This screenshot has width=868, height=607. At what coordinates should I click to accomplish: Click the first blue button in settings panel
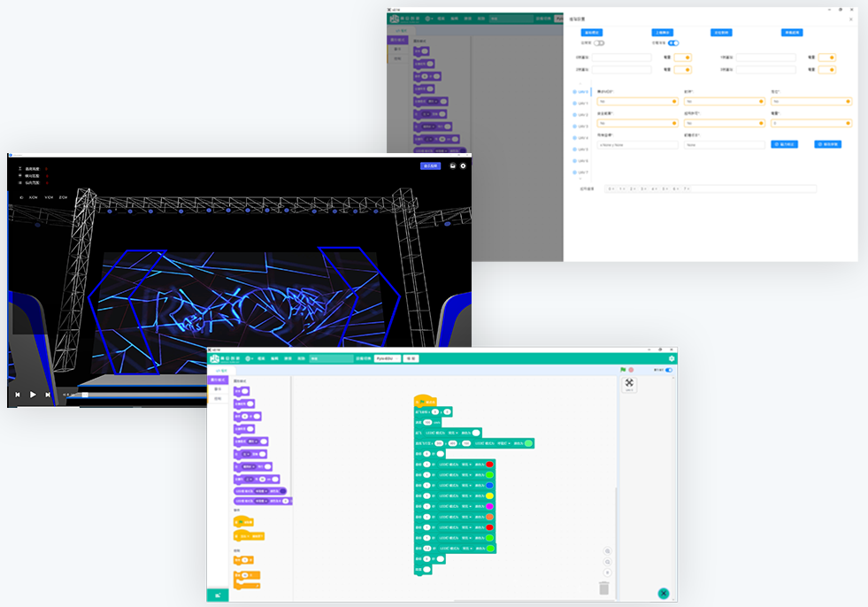pyautogui.click(x=591, y=33)
